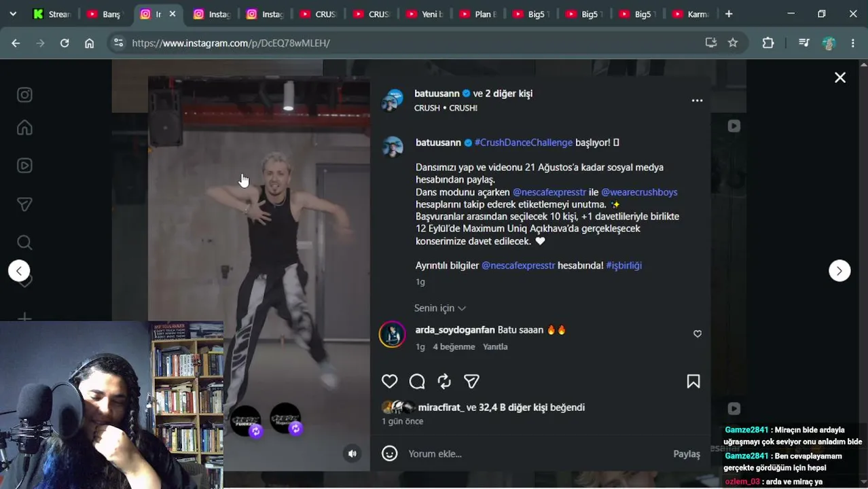This screenshot has width=868, height=489.
Task: Go to next post with right arrow
Action: coord(839,270)
